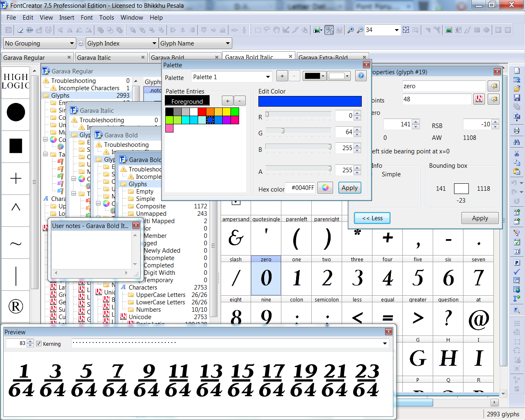525x420 pixels.
Task: Open the Insert menu
Action: [66, 18]
